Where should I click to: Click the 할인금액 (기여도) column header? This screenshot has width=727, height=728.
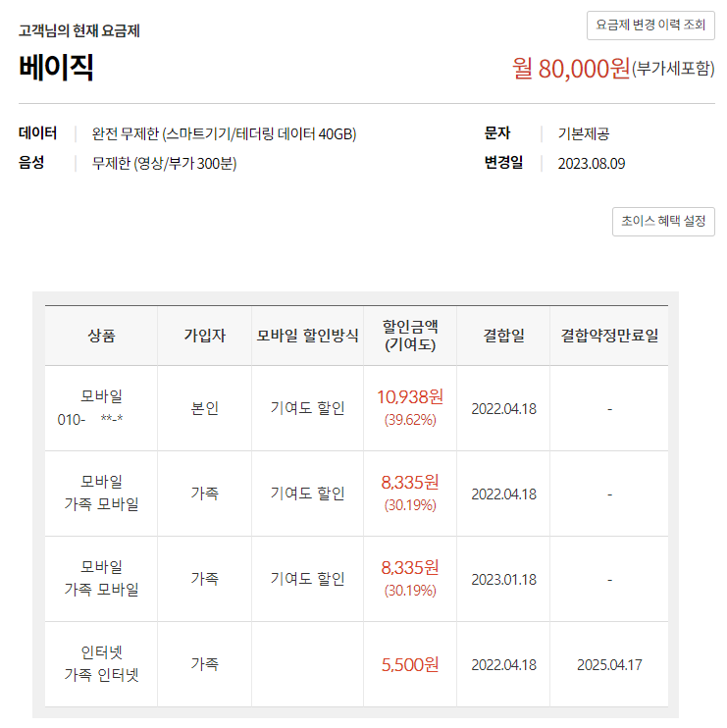[x=410, y=336]
